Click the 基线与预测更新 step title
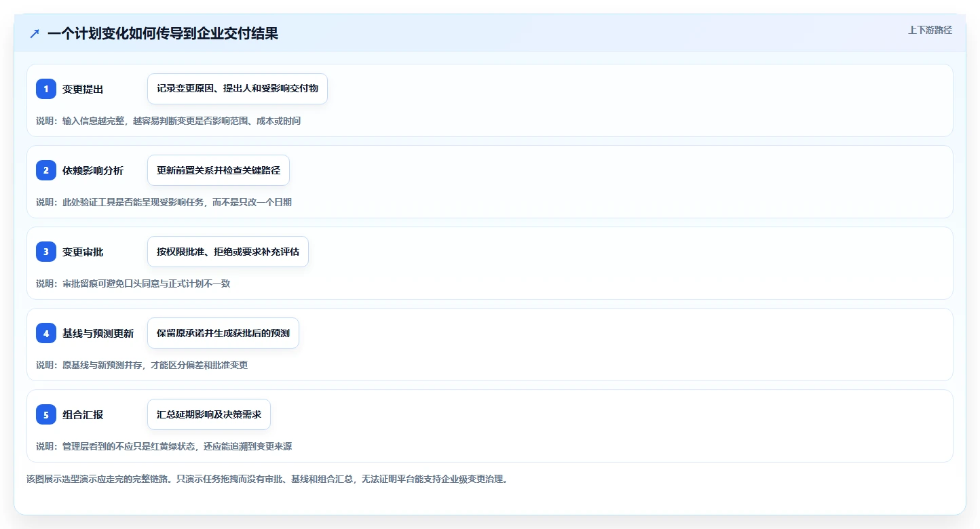This screenshot has height=529, width=980. click(98, 333)
